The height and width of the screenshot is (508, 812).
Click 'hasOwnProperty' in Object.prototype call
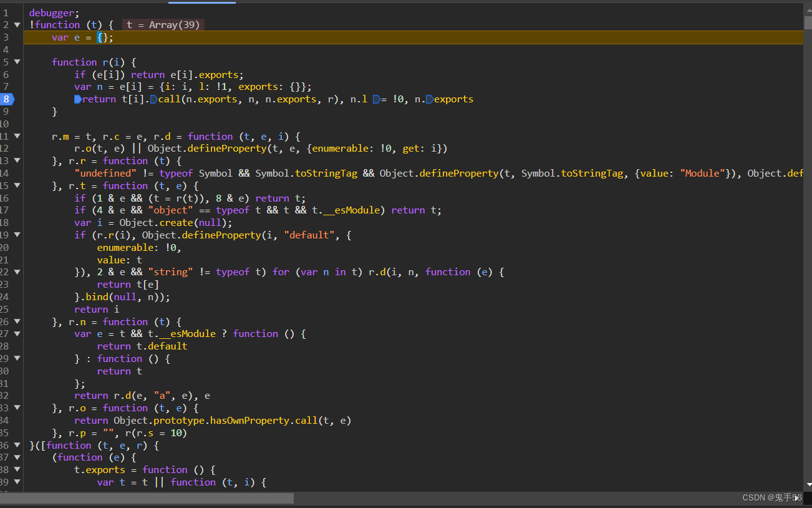click(249, 421)
